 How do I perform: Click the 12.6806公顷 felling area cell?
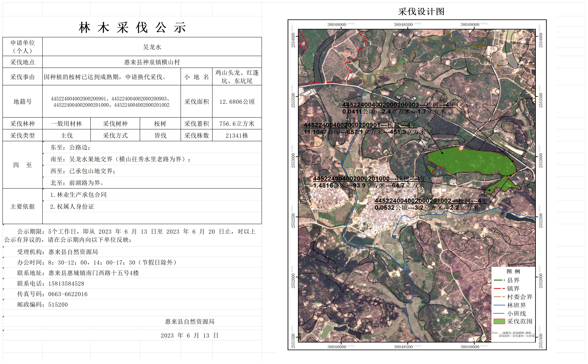click(237, 102)
